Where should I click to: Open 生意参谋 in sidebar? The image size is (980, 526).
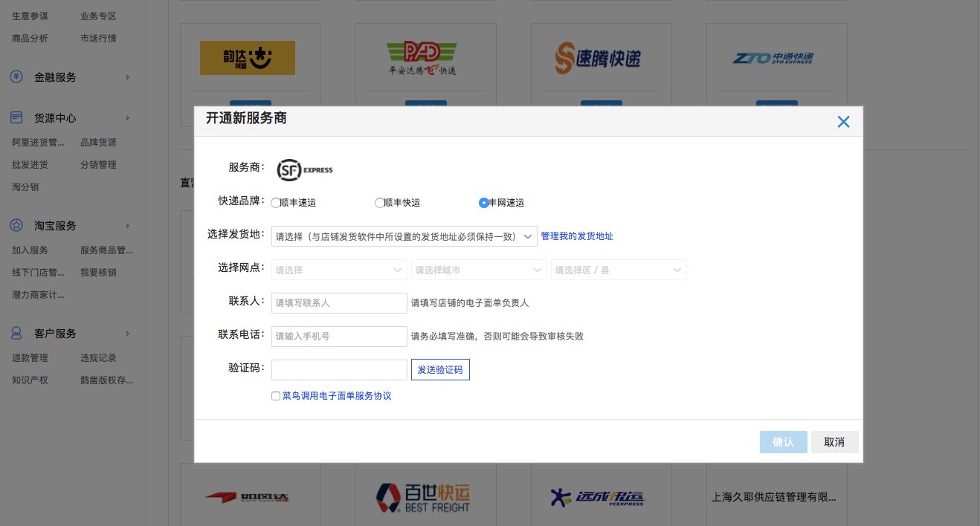(30, 16)
